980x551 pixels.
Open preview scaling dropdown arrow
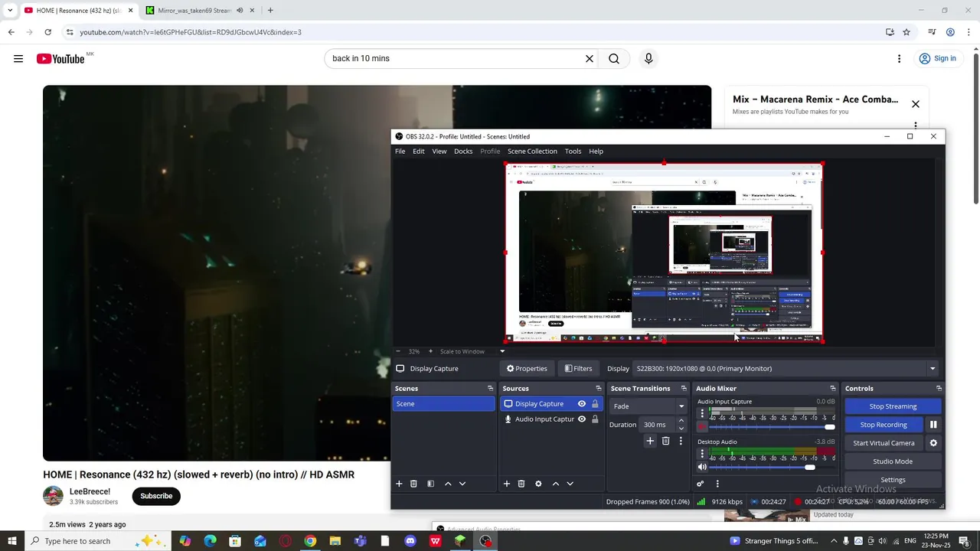pos(502,351)
